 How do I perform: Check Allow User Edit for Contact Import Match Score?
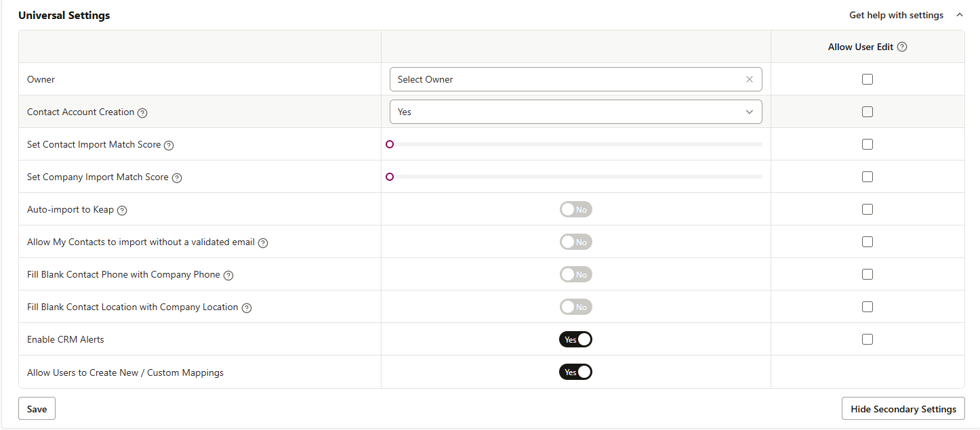click(867, 144)
